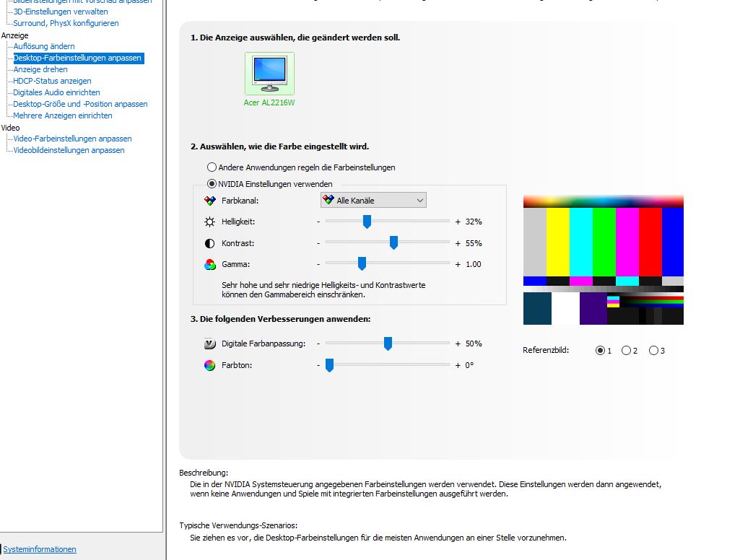Open 'Desktop-Größe und -Position anpassen'
740x560 pixels.
point(80,104)
